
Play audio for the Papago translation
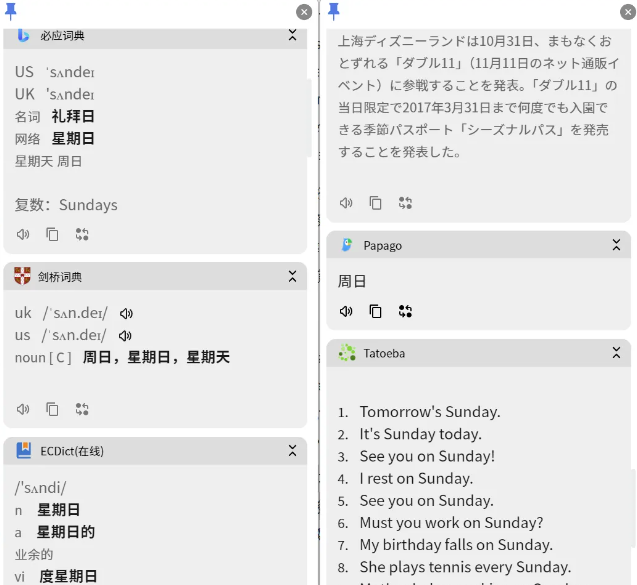tap(346, 311)
